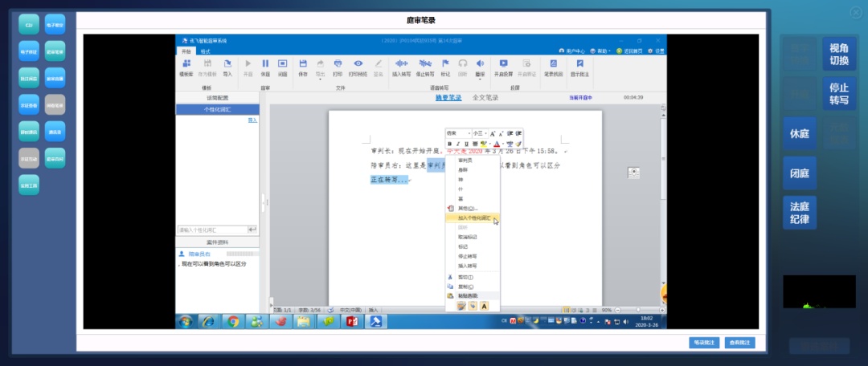Click the underline U icon in mini toolbar
The image size is (868, 366).
[466, 144]
